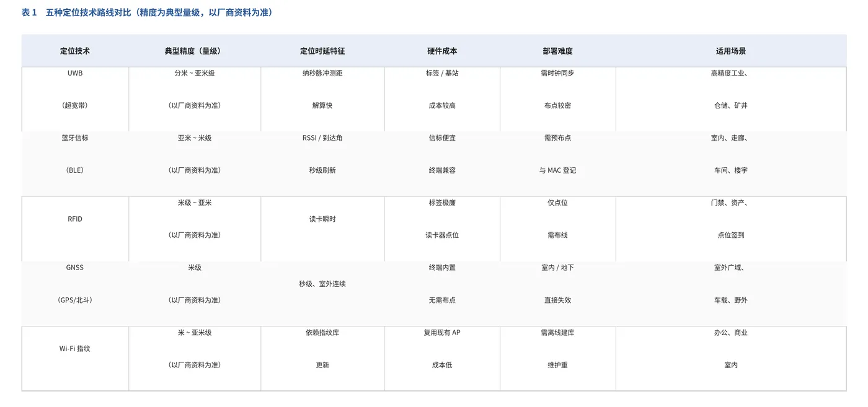Select the (GPS/北斗) label
Viewport: 868px width, 407px height.
pyautogui.click(x=75, y=300)
